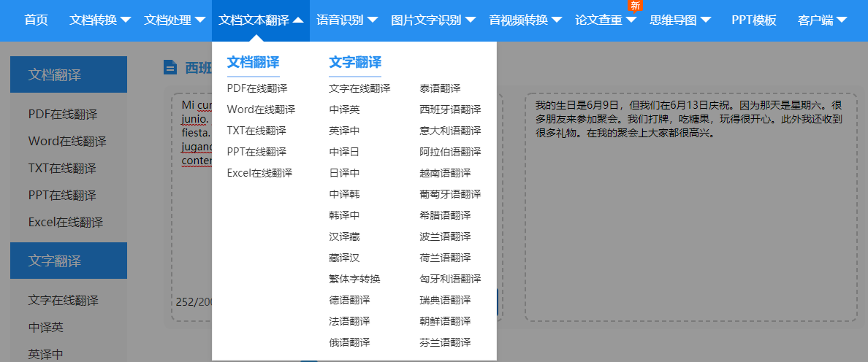Choose 文字在线翻译 in the dropdown panel

(359, 88)
